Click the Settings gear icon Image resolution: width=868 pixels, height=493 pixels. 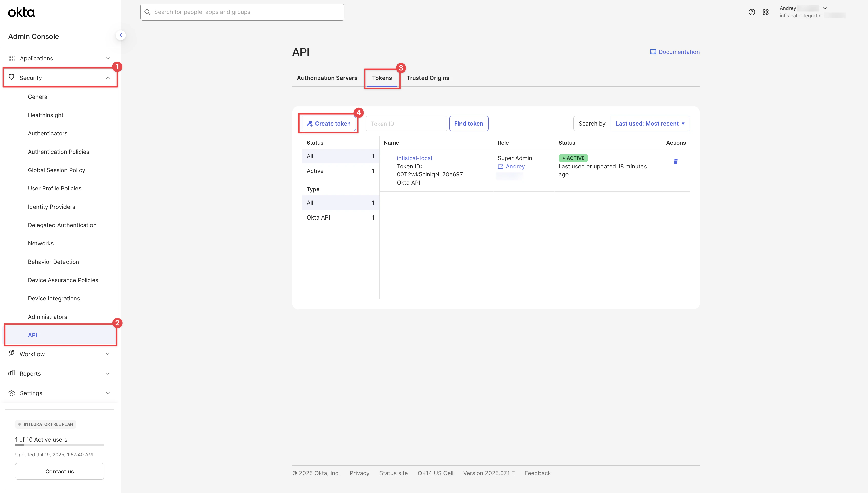(x=11, y=393)
